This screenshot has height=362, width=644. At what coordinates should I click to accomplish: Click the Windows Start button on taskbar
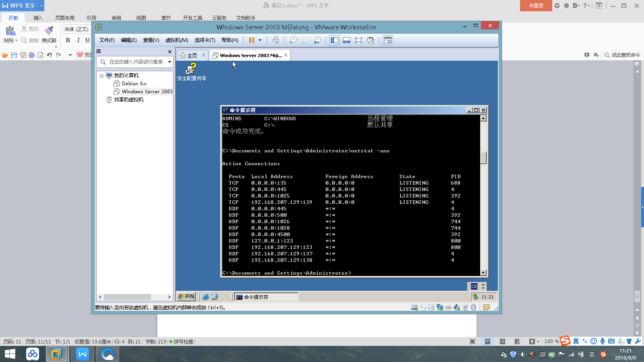10,354
